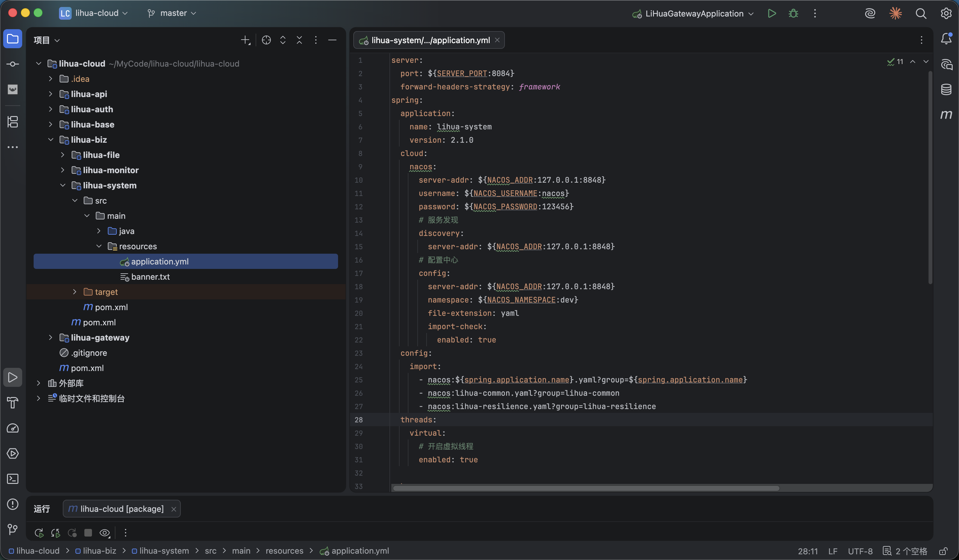Collapse all nodes in project tree

coord(299,40)
